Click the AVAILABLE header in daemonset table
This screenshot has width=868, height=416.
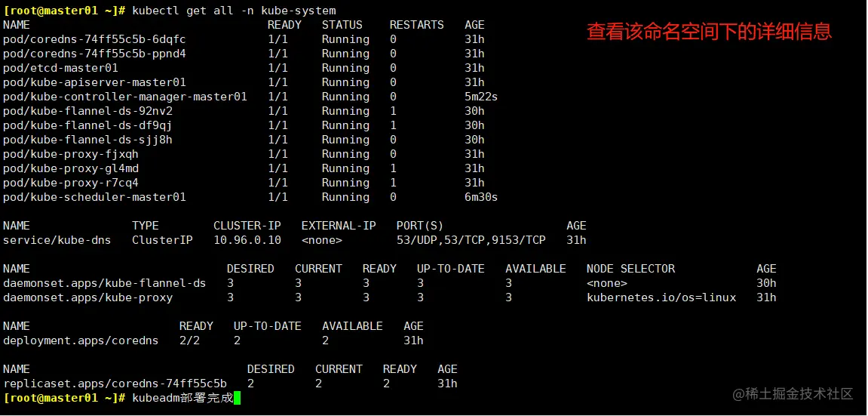click(535, 270)
